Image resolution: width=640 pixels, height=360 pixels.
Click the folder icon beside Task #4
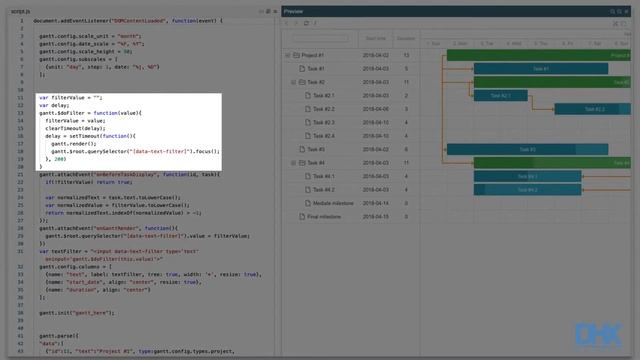(x=302, y=163)
